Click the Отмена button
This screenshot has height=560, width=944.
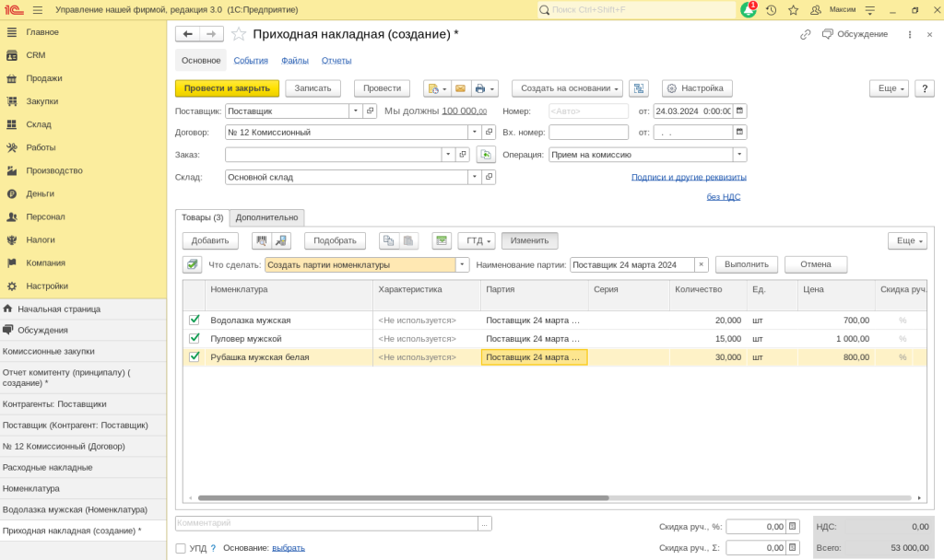(816, 264)
